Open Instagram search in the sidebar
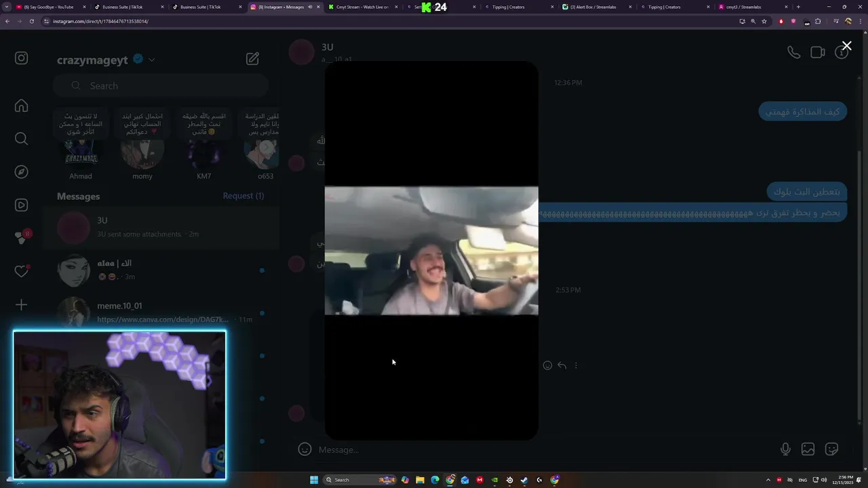This screenshot has height=488, width=868. (21, 139)
